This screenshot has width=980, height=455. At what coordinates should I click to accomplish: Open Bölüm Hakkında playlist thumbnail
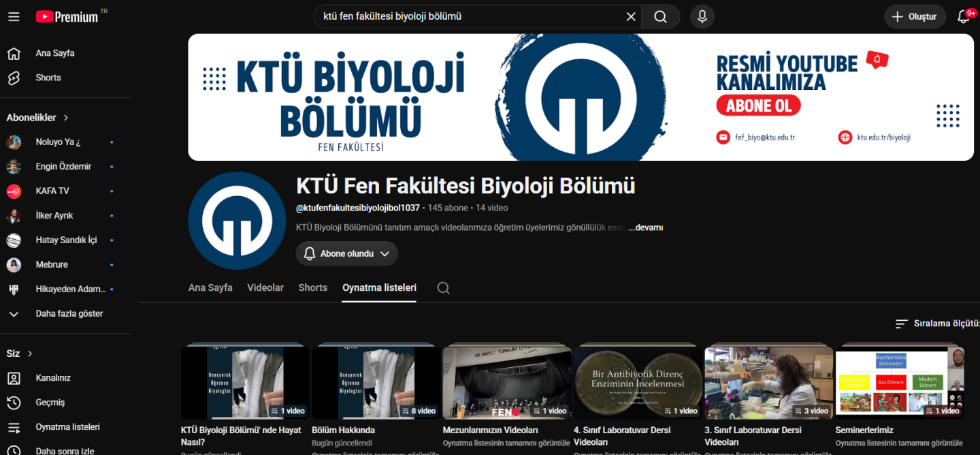pyautogui.click(x=376, y=383)
